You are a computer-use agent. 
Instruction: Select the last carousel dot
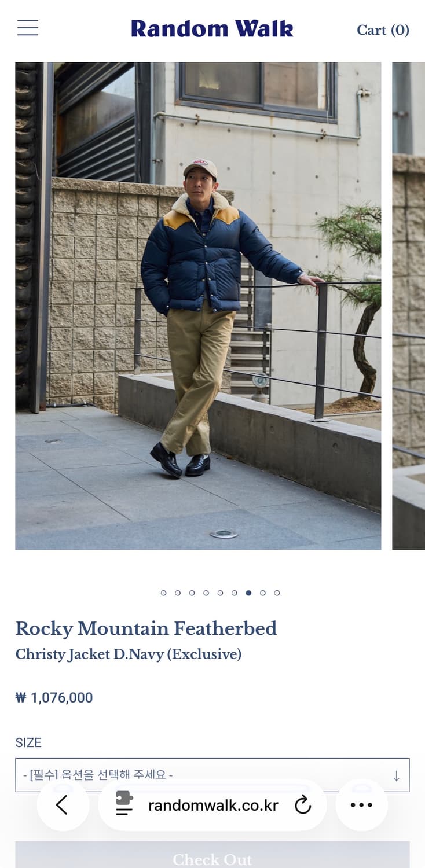click(x=277, y=593)
